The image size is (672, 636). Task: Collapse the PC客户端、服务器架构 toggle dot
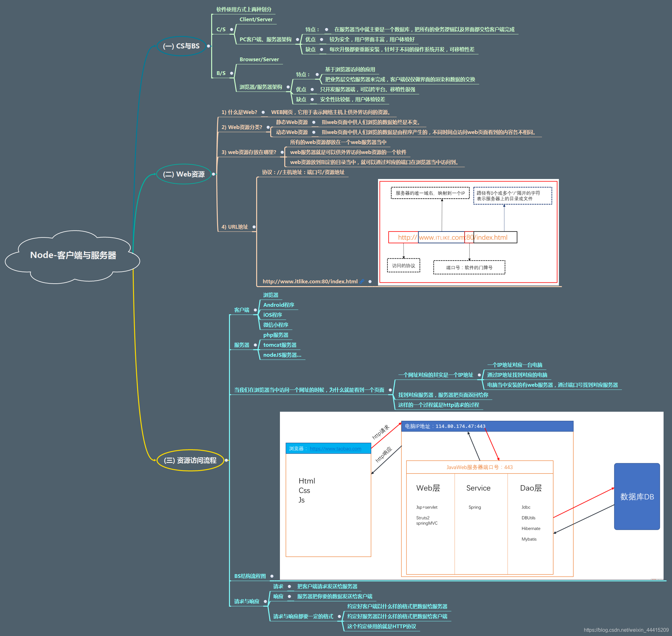pyautogui.click(x=297, y=40)
